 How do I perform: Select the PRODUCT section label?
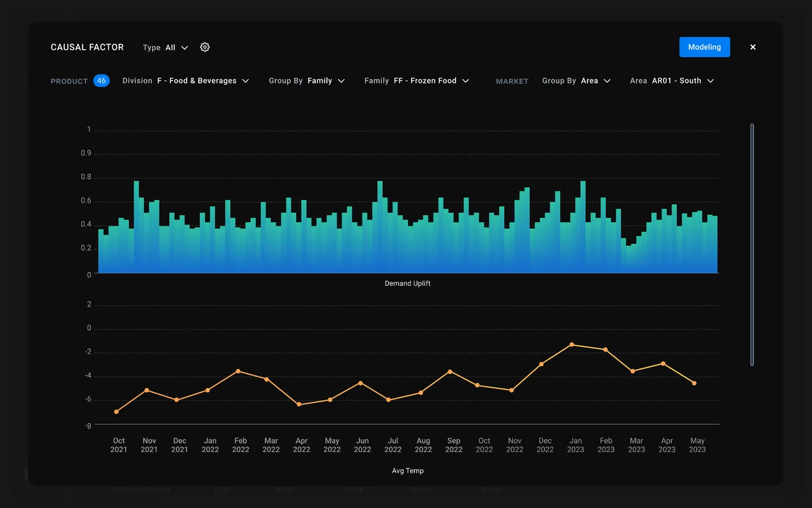click(69, 81)
